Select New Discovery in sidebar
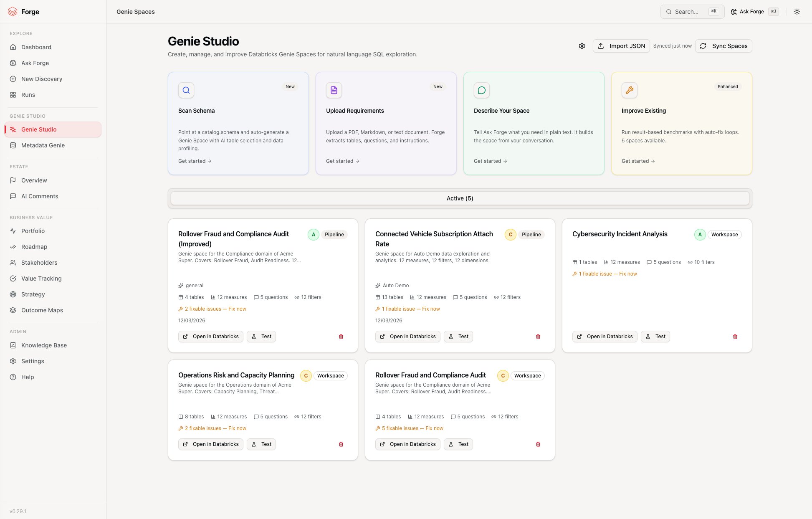 (x=53, y=79)
